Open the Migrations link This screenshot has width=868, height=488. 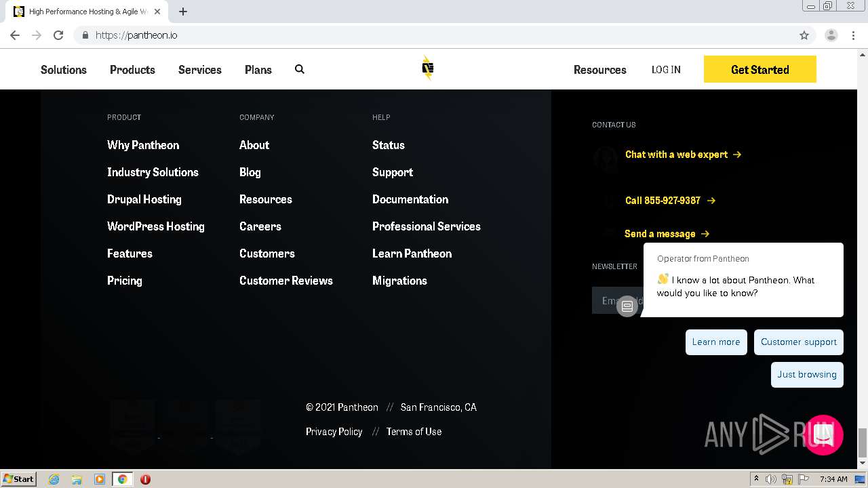(x=400, y=281)
